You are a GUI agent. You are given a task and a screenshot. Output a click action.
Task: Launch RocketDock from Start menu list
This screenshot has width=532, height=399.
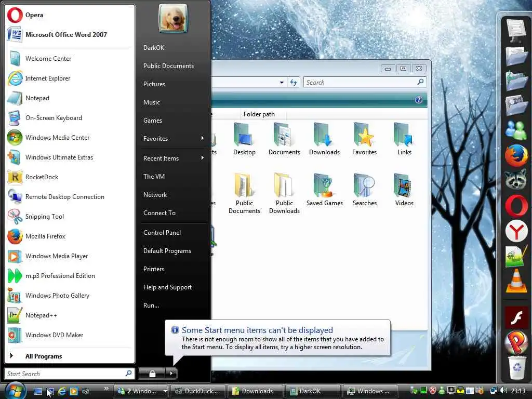69,177
